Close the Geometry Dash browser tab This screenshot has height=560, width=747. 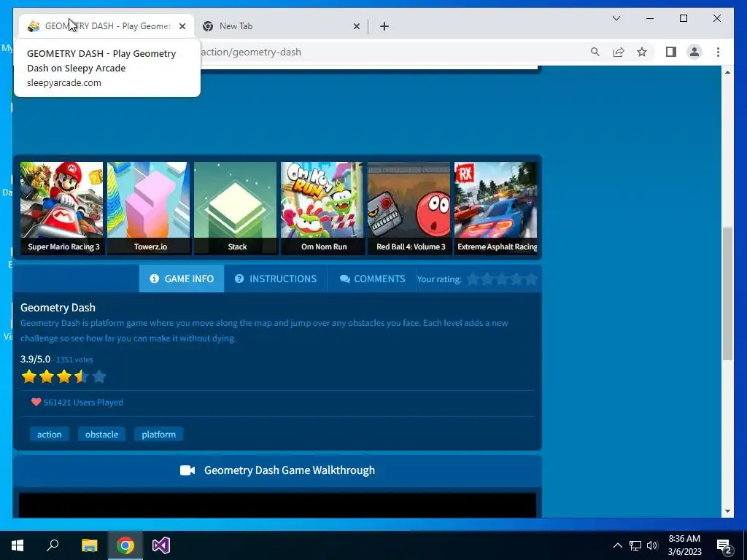pos(182,26)
